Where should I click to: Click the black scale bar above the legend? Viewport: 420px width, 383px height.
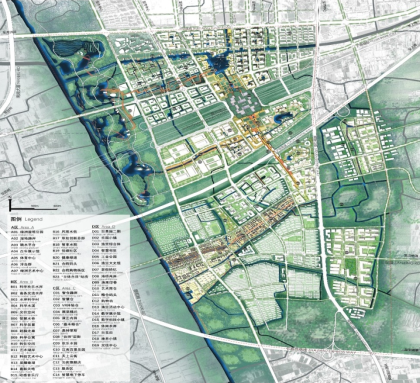click(x=33, y=209)
